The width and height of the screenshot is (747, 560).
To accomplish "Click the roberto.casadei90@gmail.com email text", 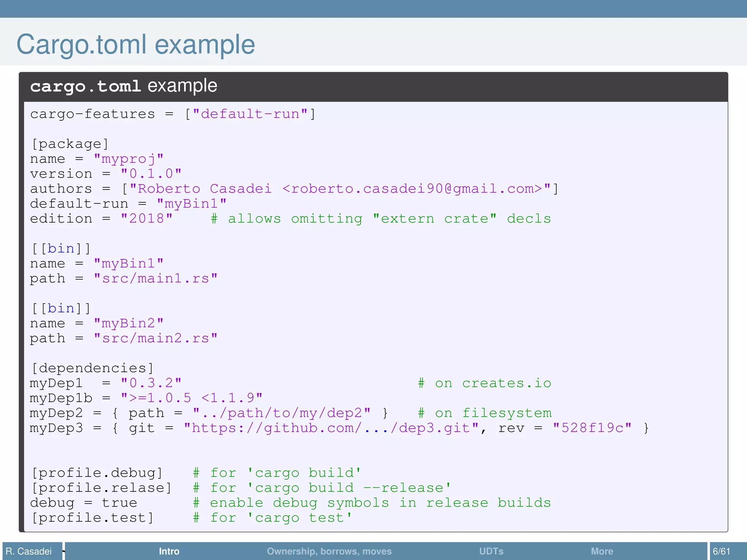I will point(412,189).
